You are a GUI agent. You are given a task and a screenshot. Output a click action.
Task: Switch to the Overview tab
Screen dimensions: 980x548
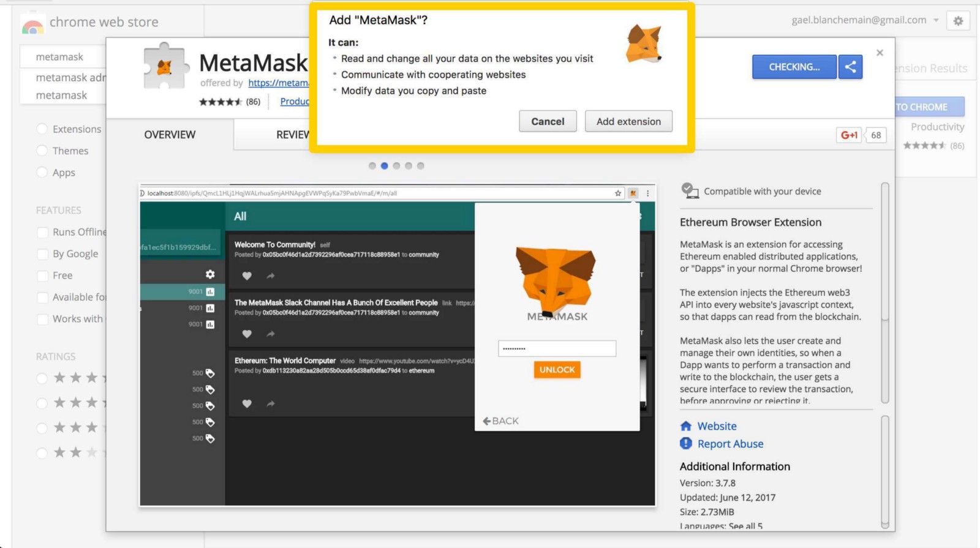tap(170, 134)
